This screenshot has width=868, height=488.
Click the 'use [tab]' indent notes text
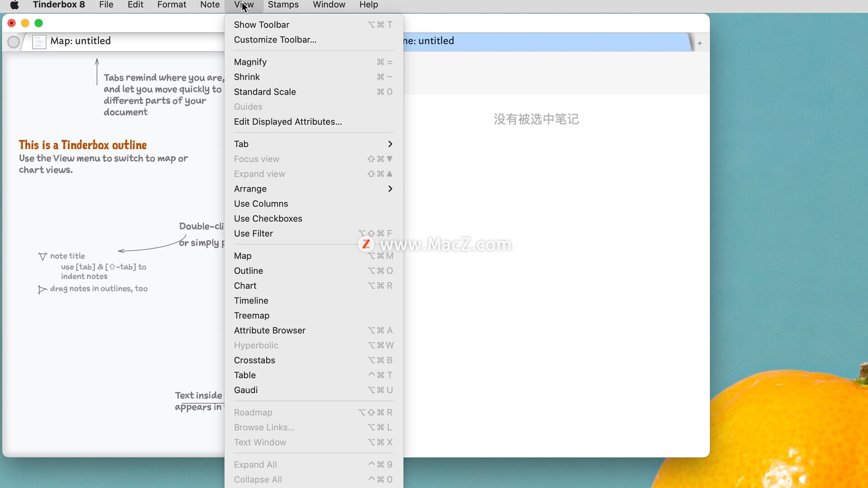pos(104,272)
